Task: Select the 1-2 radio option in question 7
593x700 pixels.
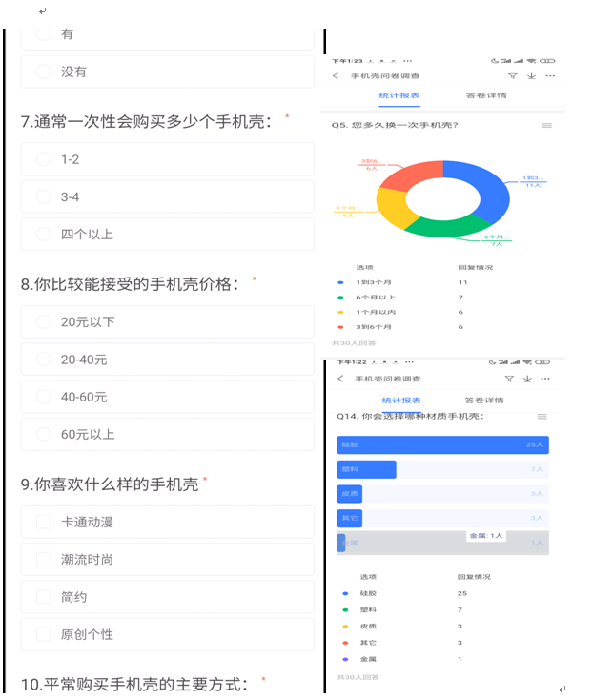Action: 44,159
